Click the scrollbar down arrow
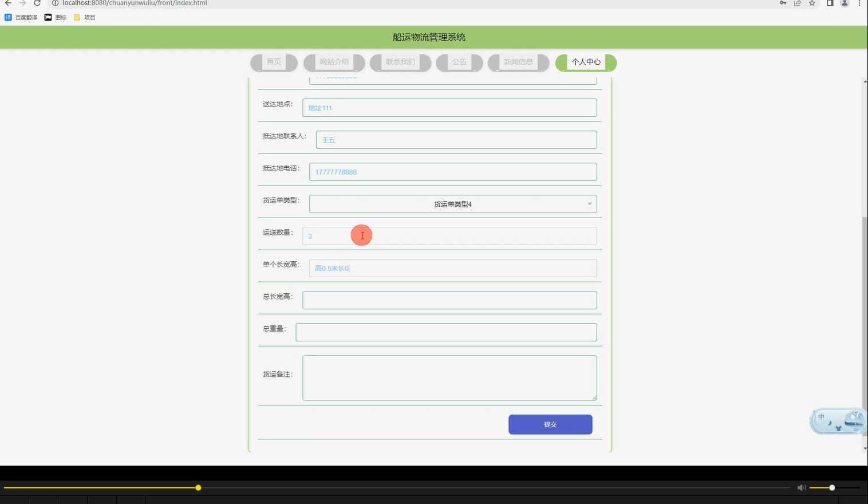This screenshot has height=504, width=868. click(864, 448)
